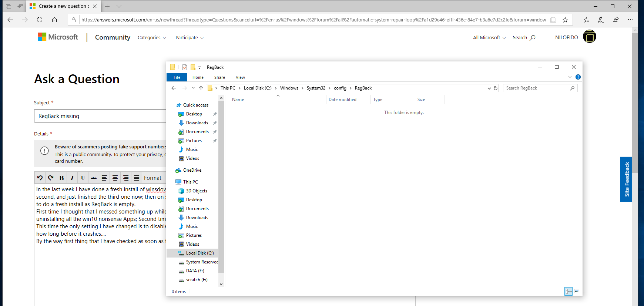Open the Edge favorites hub icon

tap(587, 20)
